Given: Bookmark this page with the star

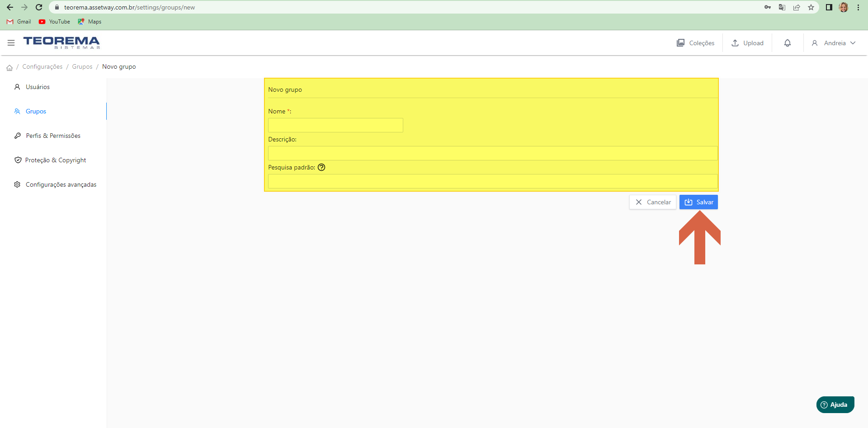Looking at the screenshot, I should 811,7.
